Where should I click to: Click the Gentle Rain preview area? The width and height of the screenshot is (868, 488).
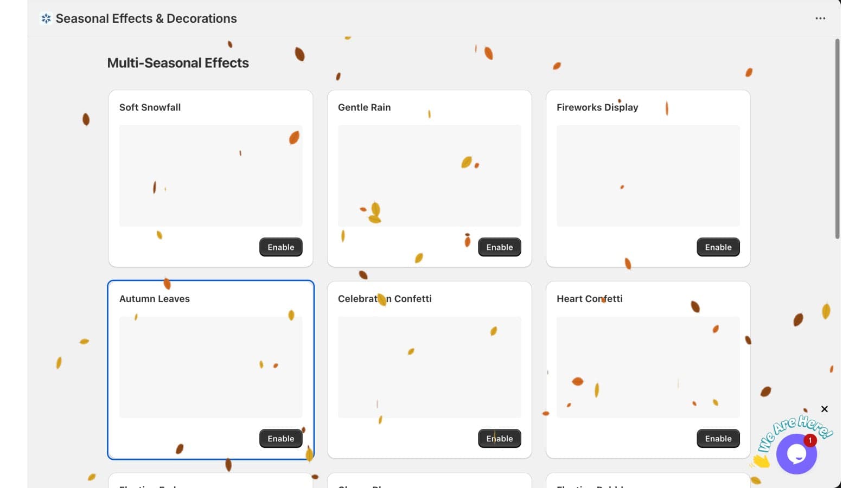tap(430, 176)
